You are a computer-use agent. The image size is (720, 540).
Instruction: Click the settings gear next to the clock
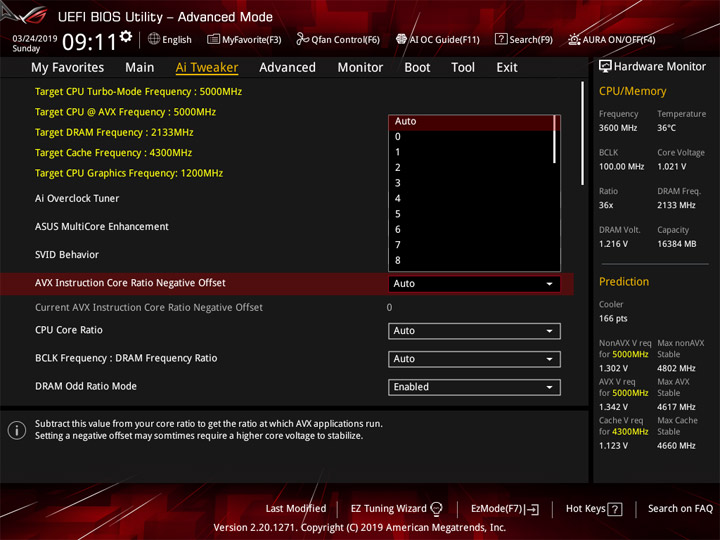126,36
